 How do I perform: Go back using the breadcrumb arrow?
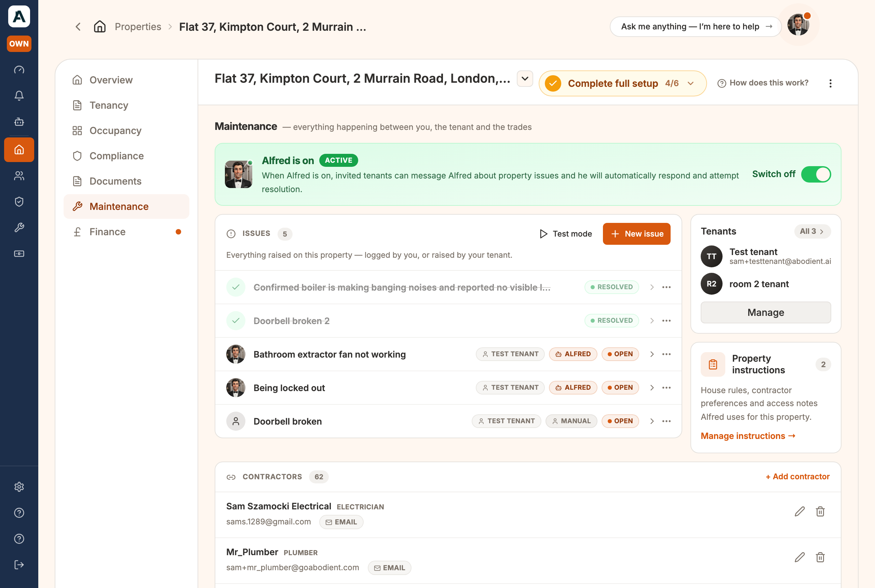point(78,27)
